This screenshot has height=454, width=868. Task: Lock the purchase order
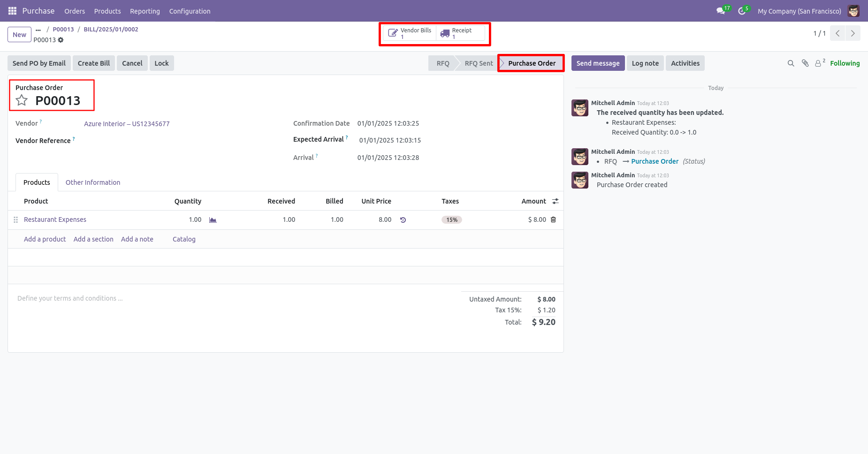click(x=162, y=63)
